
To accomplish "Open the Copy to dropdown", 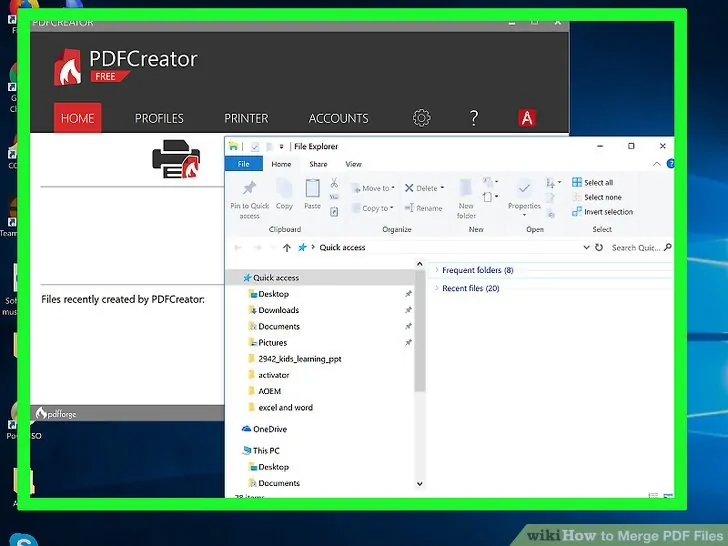I will pos(377,208).
